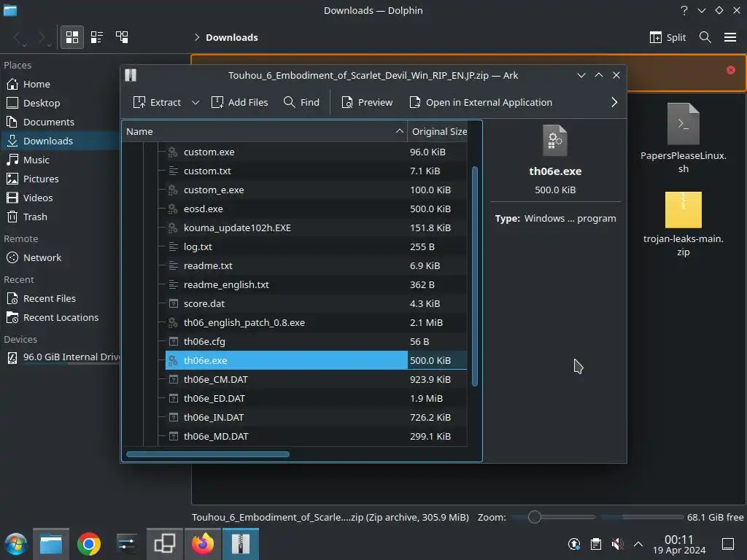747x560 pixels.
Task: Open Dolphin file manager taskbar icon
Action: pos(51,544)
